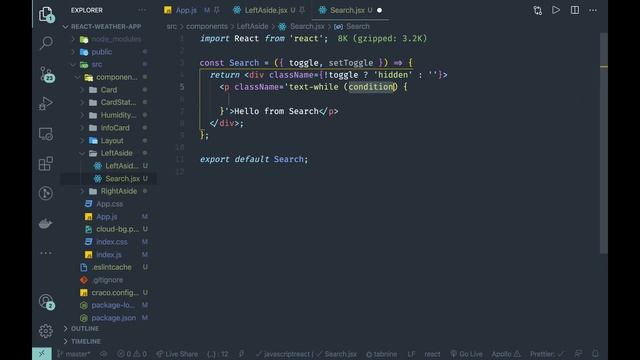Image resolution: width=640 pixels, height=360 pixels.
Task: Click the unsaved dot on Search.jsx tab
Action: [379, 10]
